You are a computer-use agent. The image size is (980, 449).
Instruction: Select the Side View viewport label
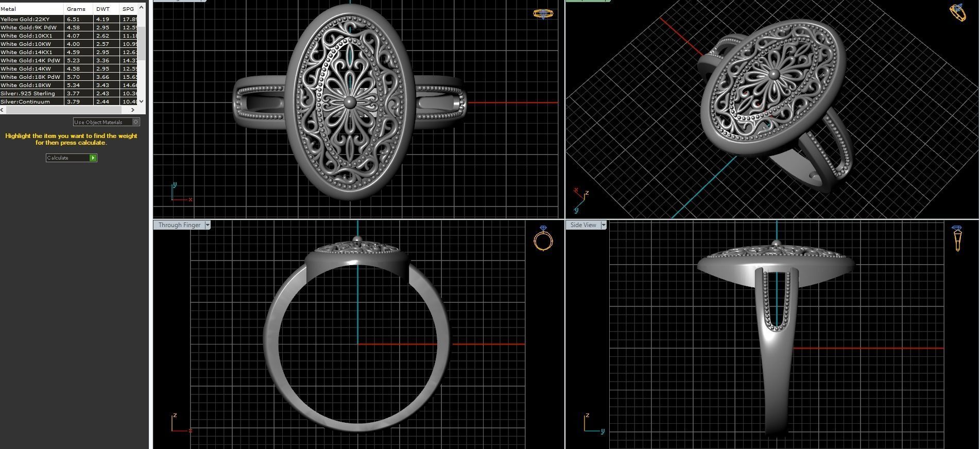[583, 225]
